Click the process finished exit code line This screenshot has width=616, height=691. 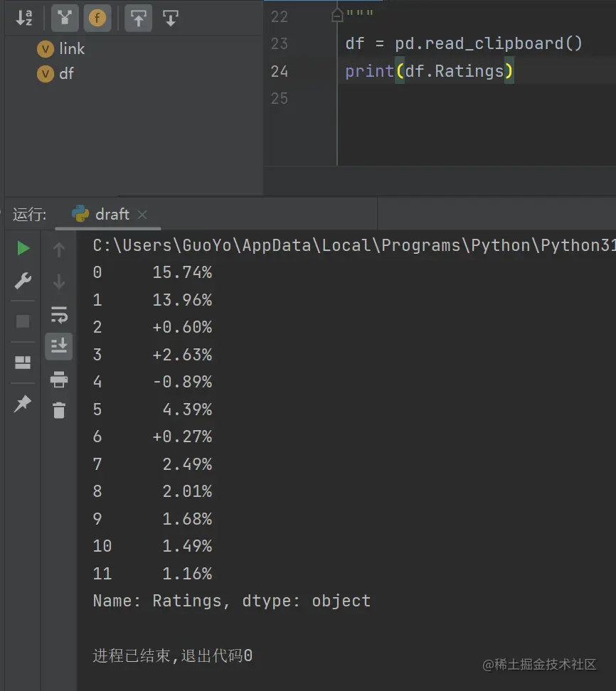tap(173, 655)
